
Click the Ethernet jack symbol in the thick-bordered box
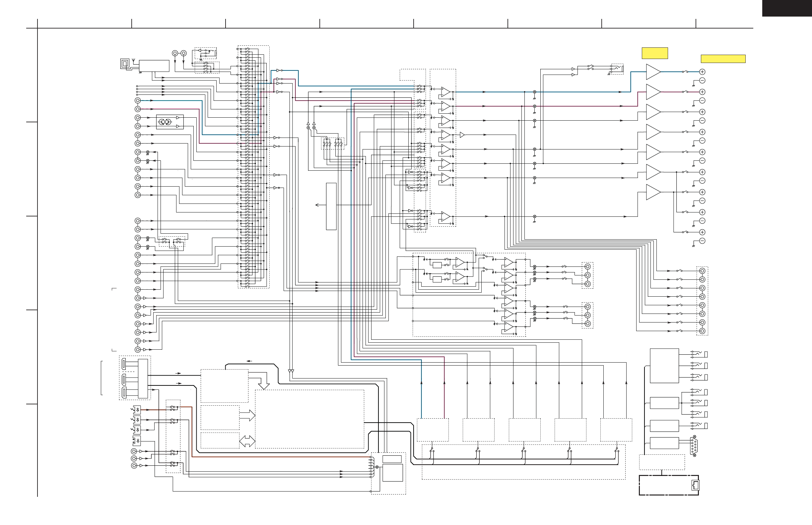695,485
